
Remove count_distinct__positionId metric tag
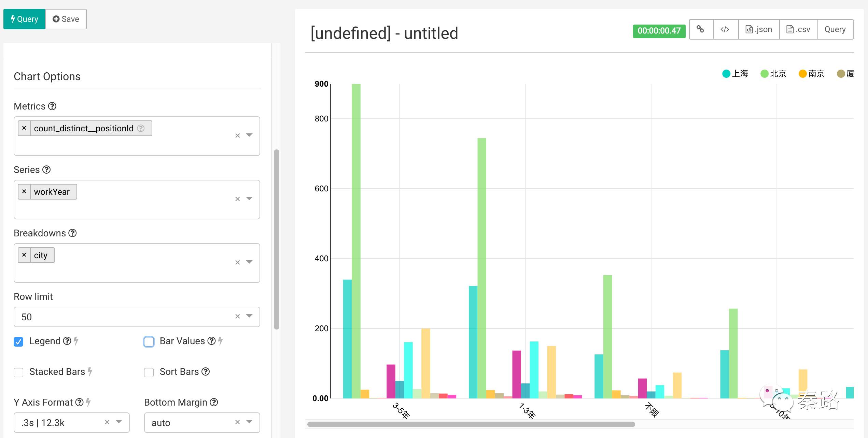coord(24,128)
